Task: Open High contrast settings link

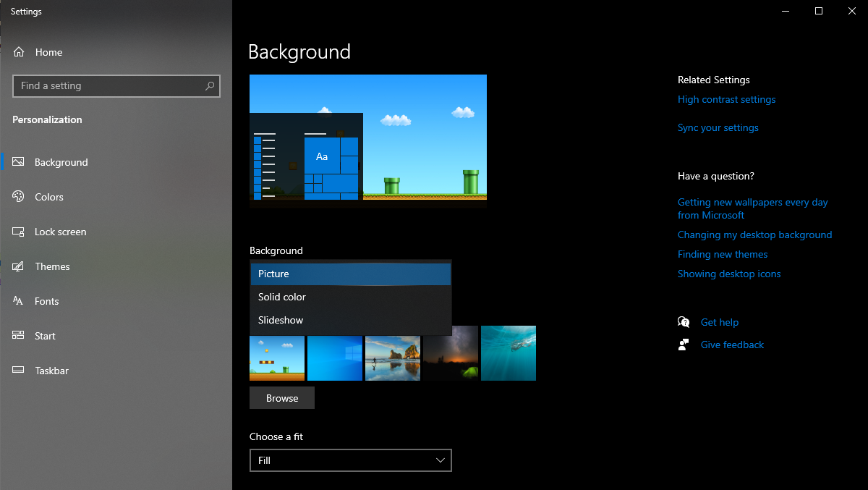Action: [726, 99]
